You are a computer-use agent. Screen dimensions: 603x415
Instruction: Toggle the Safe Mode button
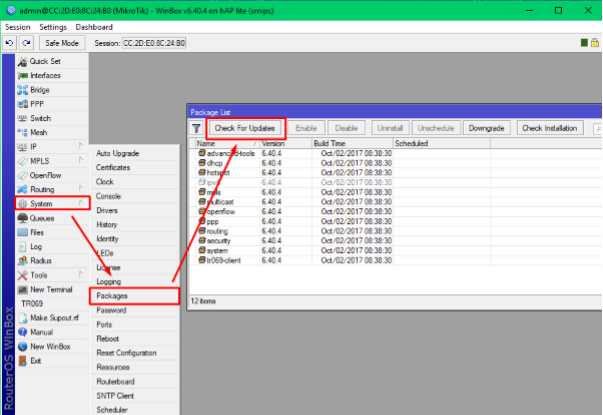[x=62, y=43]
